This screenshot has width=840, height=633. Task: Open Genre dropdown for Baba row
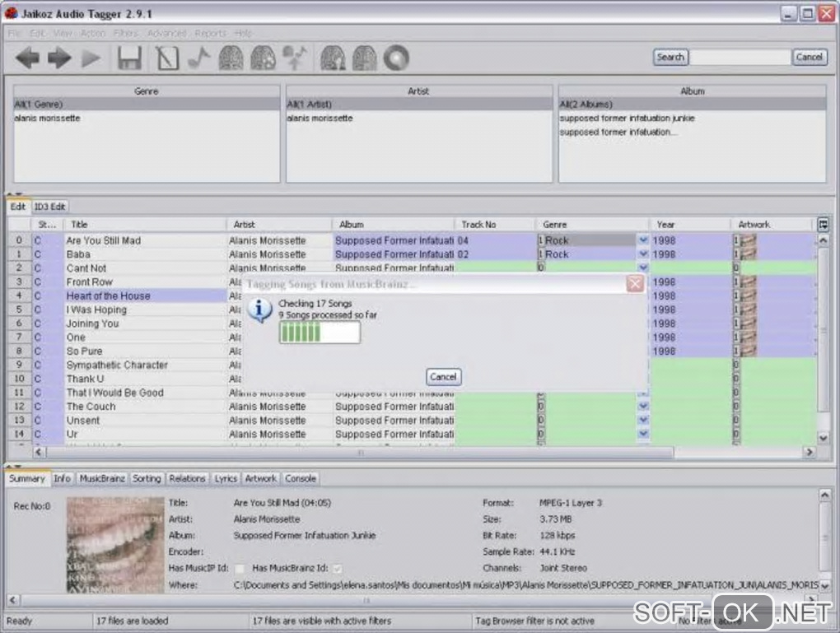point(643,254)
